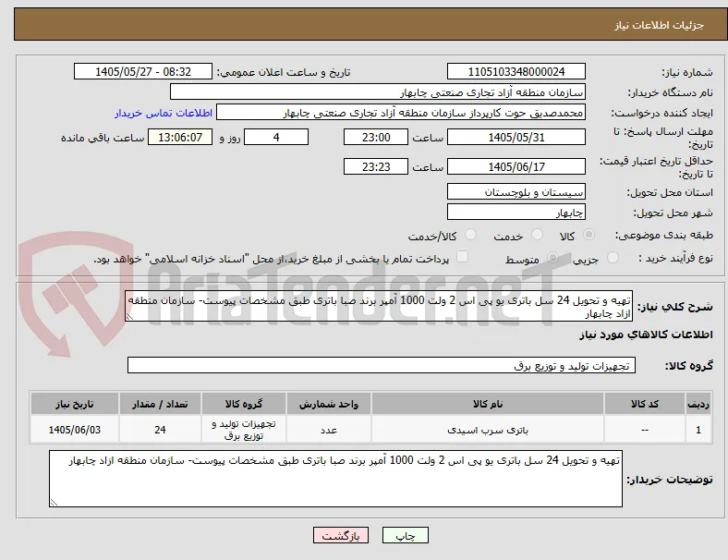
Task: Toggle the اسناد خزانه اسلامی payment checkbox
Action: pyautogui.click(x=463, y=257)
